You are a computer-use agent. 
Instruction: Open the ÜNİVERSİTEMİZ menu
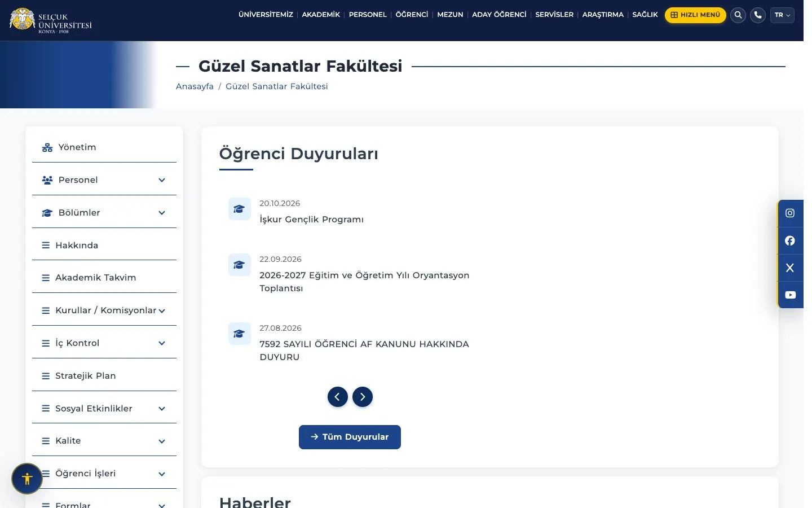pyautogui.click(x=266, y=15)
